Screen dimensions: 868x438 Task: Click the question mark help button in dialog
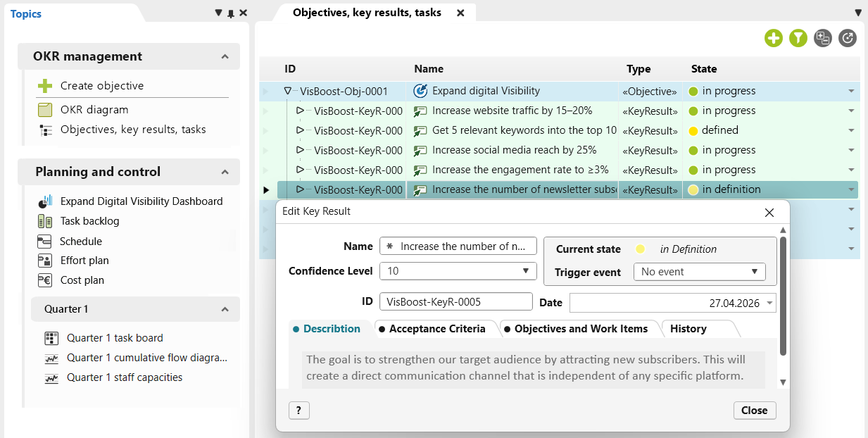pyautogui.click(x=298, y=411)
